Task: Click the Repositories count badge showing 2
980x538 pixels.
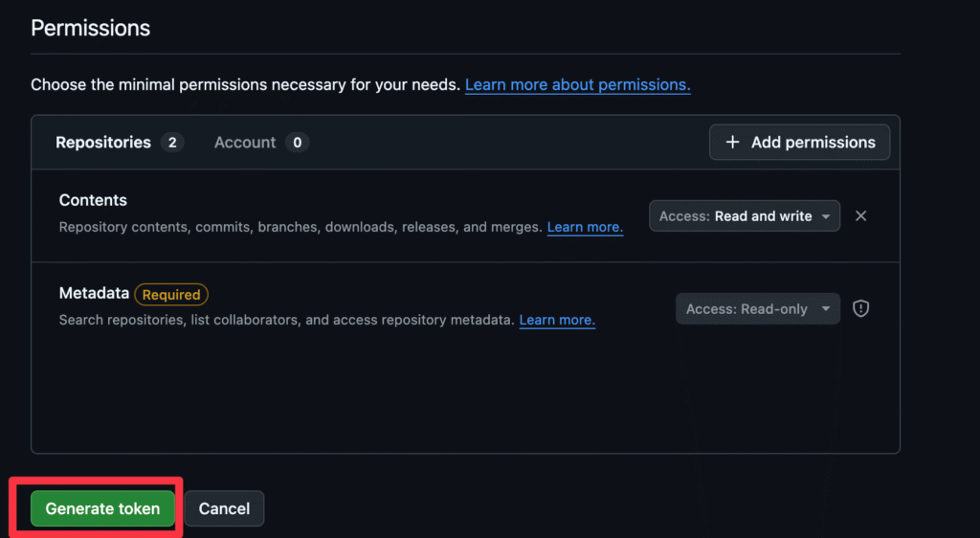Action: click(172, 143)
